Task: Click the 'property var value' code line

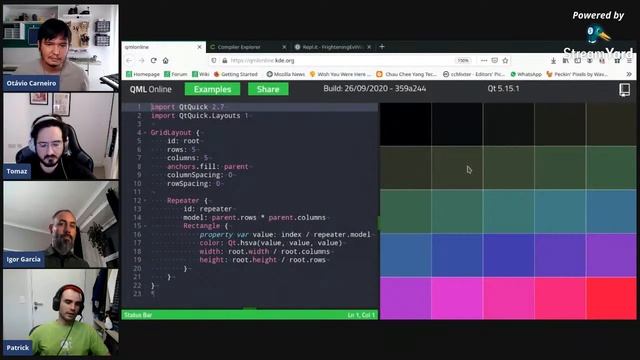Action: (285, 234)
